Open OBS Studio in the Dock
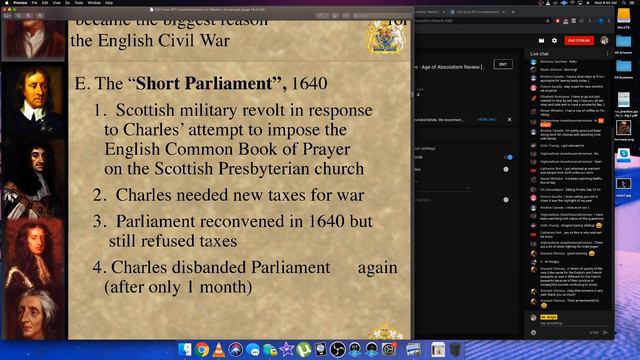Screen dimensions: 640x360 click(338, 350)
